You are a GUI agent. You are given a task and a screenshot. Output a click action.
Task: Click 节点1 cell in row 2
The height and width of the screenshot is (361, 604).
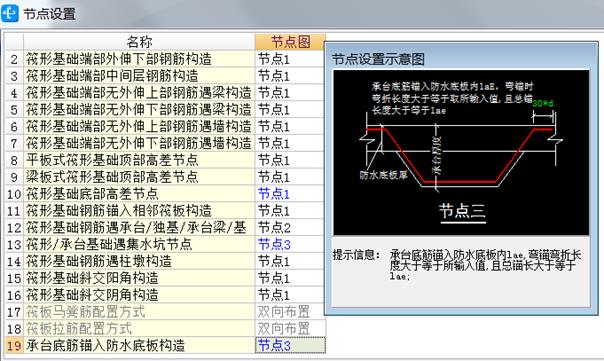pos(290,59)
